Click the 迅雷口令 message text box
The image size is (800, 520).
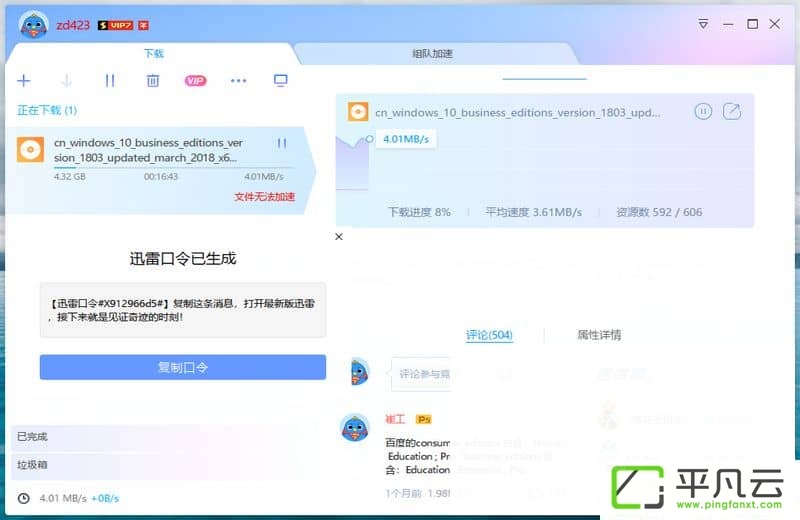pos(183,310)
